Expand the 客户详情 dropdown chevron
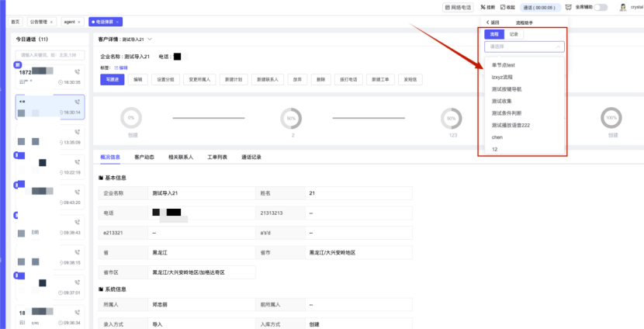 150,38
